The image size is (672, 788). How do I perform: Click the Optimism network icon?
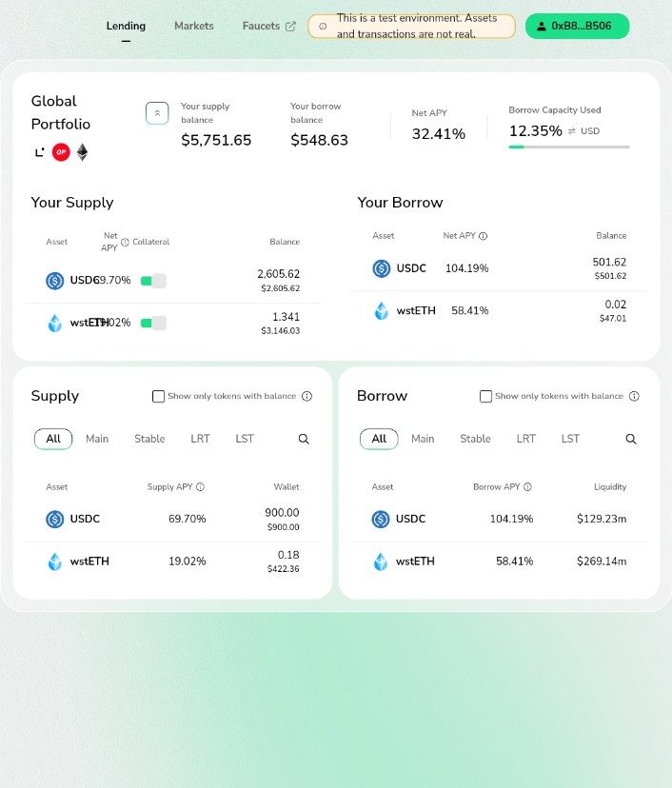tap(61, 151)
